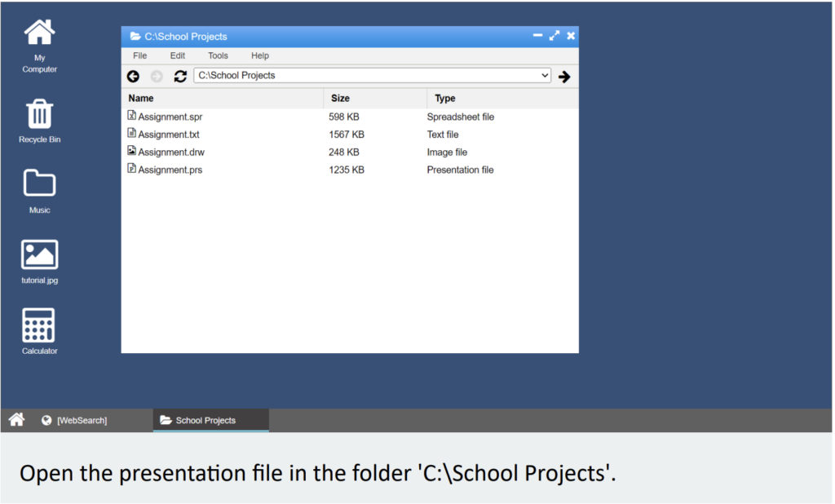The image size is (835, 504).
Task: Select the Assignment.spr spreadsheet file
Action: point(170,117)
